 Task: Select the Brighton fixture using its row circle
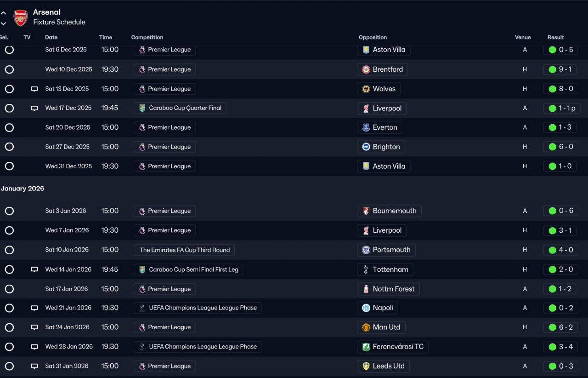click(x=9, y=147)
